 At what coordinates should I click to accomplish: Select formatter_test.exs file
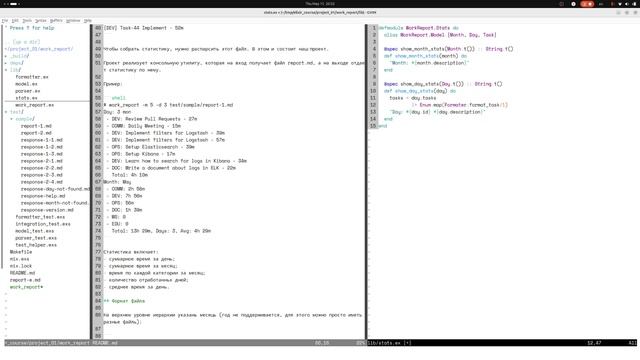tap(40, 217)
